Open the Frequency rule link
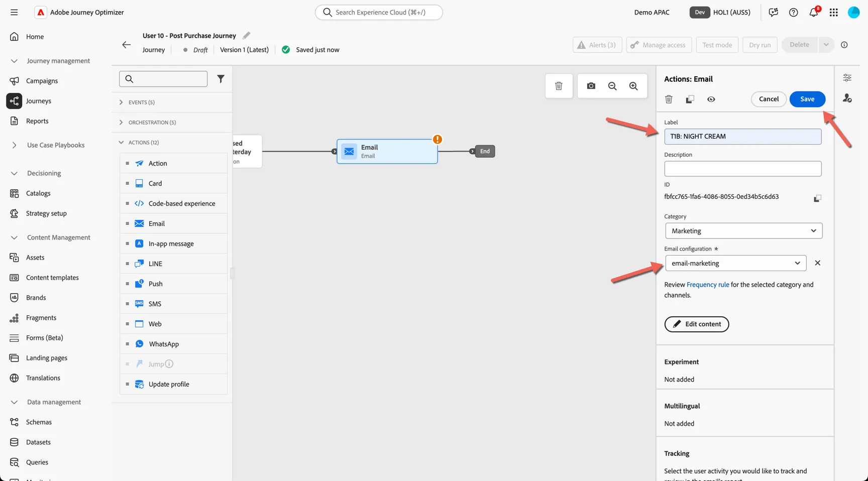 click(x=708, y=285)
